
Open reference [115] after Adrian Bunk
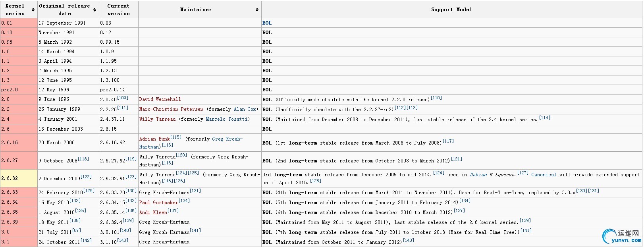(176, 137)
